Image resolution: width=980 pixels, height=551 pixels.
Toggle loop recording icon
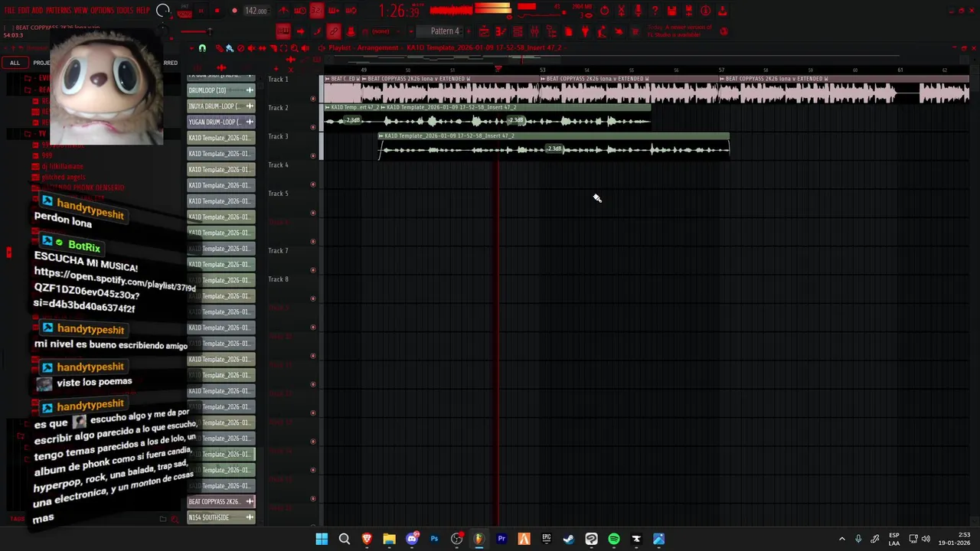click(351, 11)
